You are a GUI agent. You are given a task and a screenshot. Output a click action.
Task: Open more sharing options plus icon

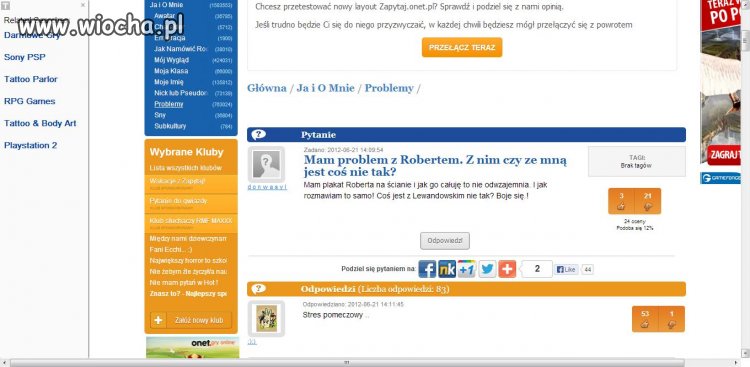tap(507, 269)
